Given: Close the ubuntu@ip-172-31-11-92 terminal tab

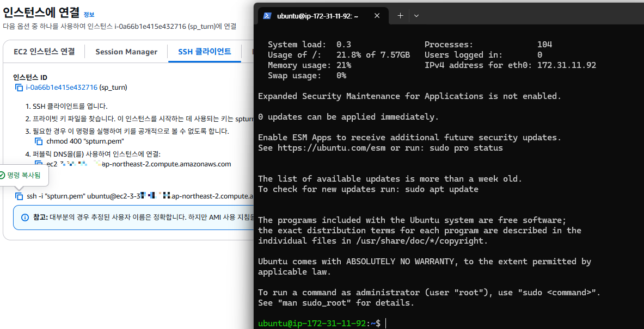Looking at the screenshot, I should click(377, 16).
